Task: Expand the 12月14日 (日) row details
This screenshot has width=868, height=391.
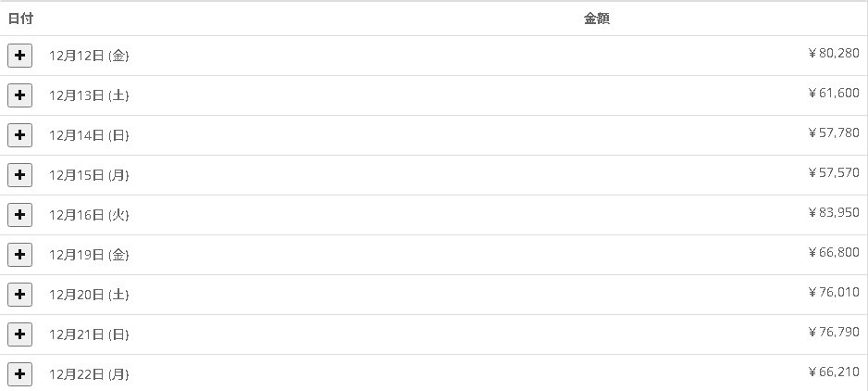Action: (x=19, y=135)
